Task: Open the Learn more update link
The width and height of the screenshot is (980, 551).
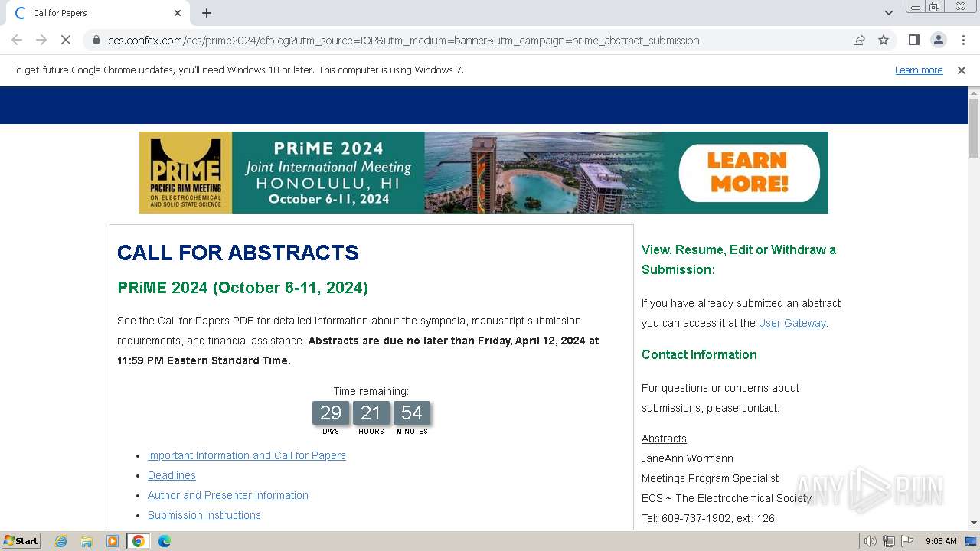Action: pos(919,70)
